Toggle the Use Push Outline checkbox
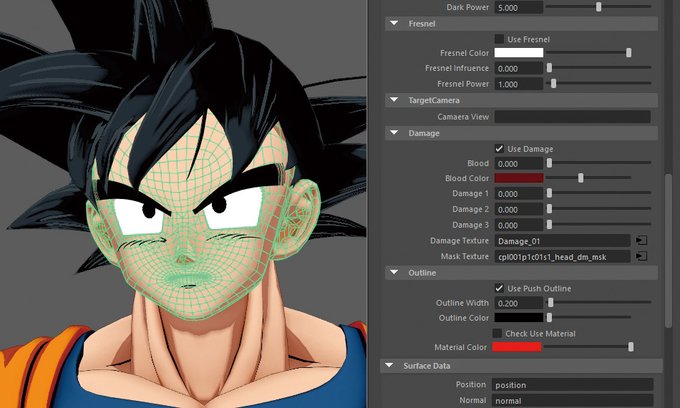This screenshot has height=408, width=680. point(499,288)
